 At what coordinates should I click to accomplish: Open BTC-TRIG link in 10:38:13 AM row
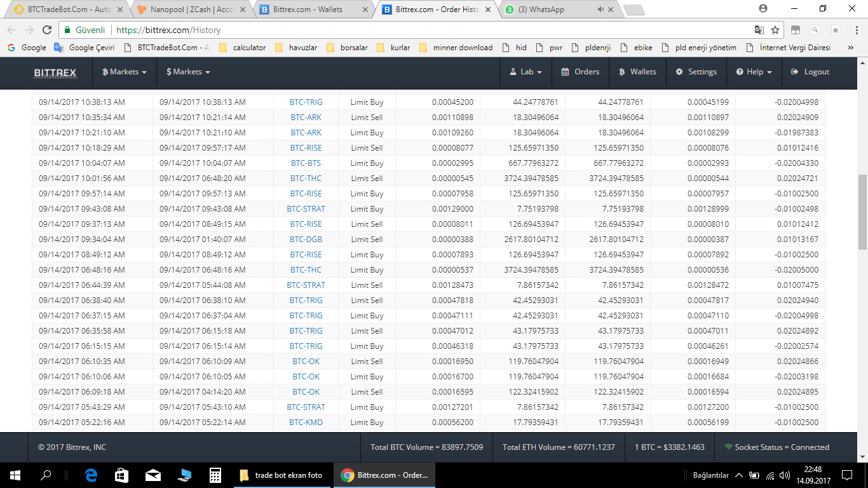306,102
